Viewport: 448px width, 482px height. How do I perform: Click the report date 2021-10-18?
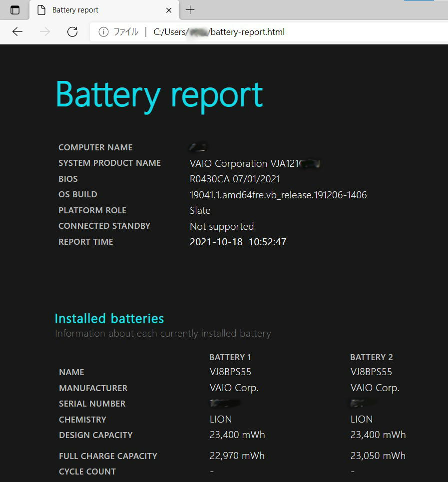(x=216, y=242)
